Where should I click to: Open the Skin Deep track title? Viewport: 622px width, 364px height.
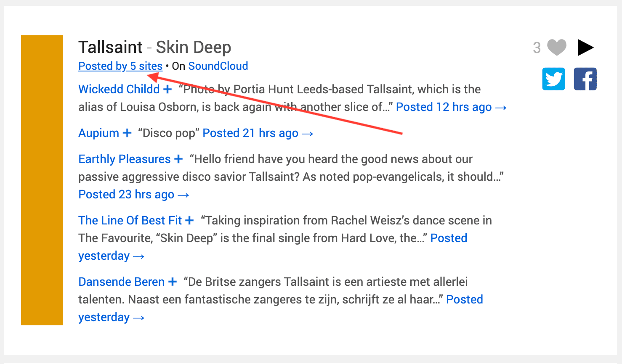[194, 47]
